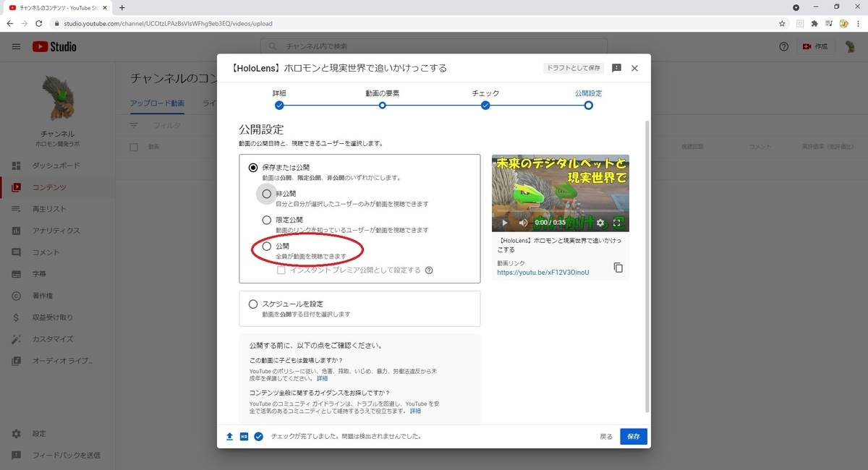Click the browser address bar URL
Screen dimensions: 868x470
(x=167, y=23)
